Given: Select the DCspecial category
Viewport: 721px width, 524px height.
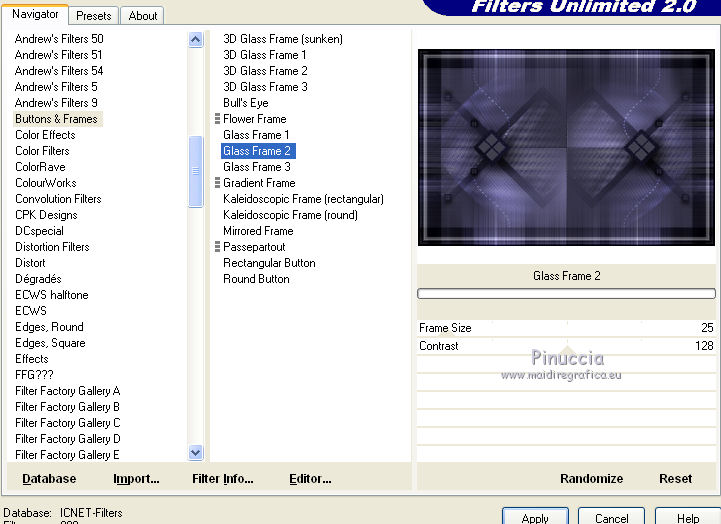Looking at the screenshot, I should click(x=39, y=231).
